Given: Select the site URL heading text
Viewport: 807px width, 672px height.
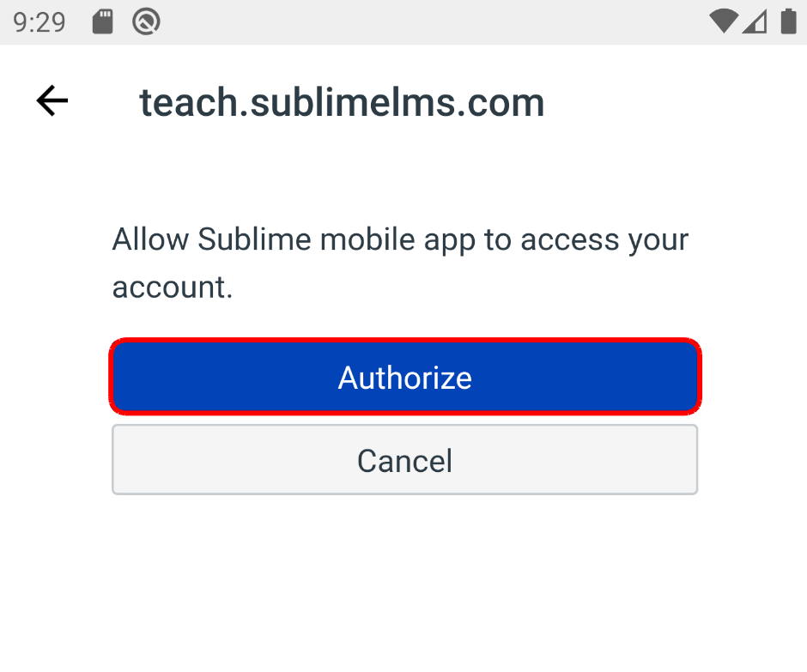Looking at the screenshot, I should click(x=342, y=103).
